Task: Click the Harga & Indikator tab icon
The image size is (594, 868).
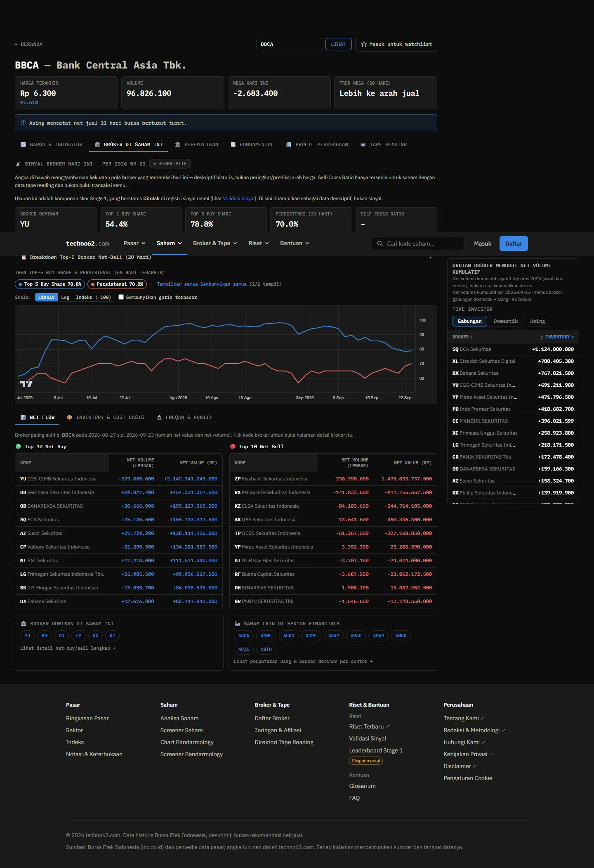Action: click(23, 144)
